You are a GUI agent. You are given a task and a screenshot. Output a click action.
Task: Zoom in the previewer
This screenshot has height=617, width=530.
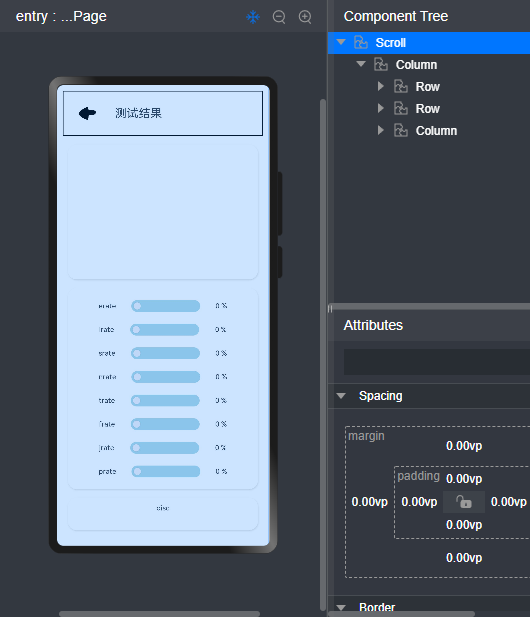click(x=305, y=17)
